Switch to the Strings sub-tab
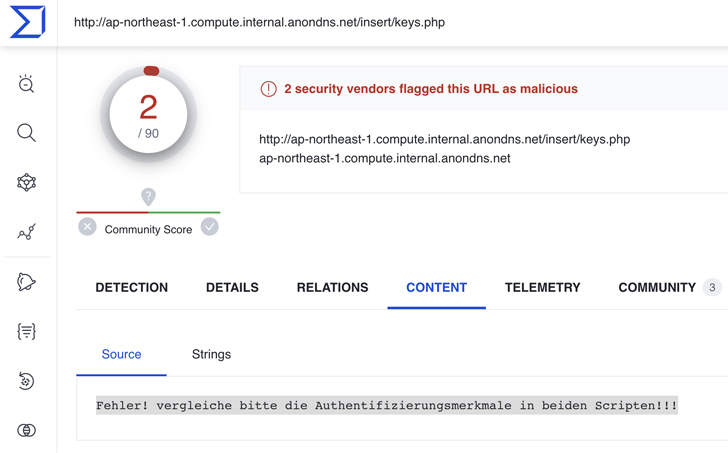 point(211,355)
